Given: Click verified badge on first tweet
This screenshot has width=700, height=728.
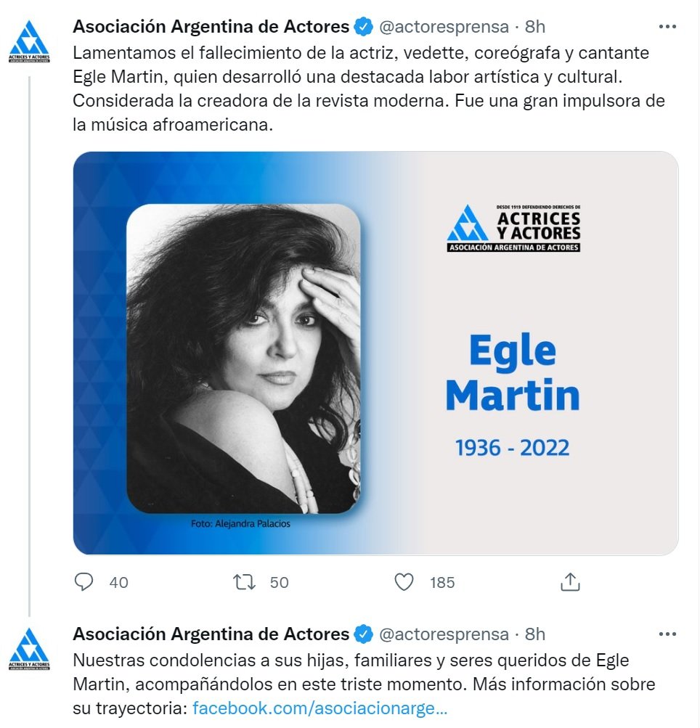Looking at the screenshot, I should (x=364, y=26).
